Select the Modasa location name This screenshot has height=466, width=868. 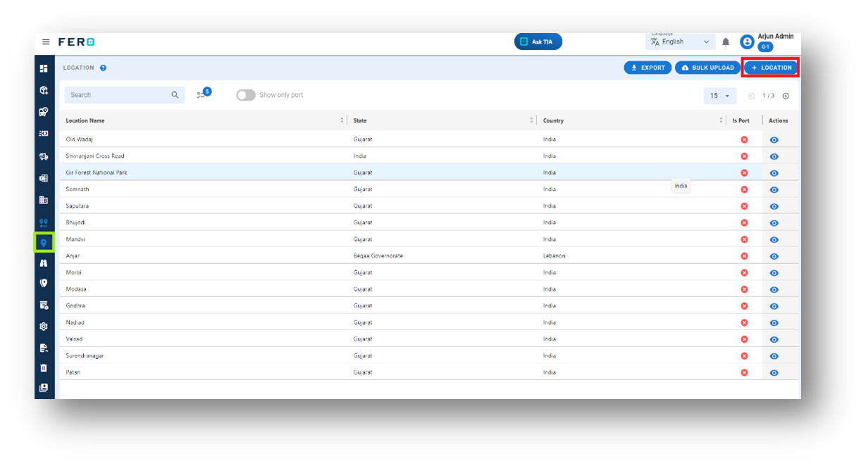[x=76, y=289]
